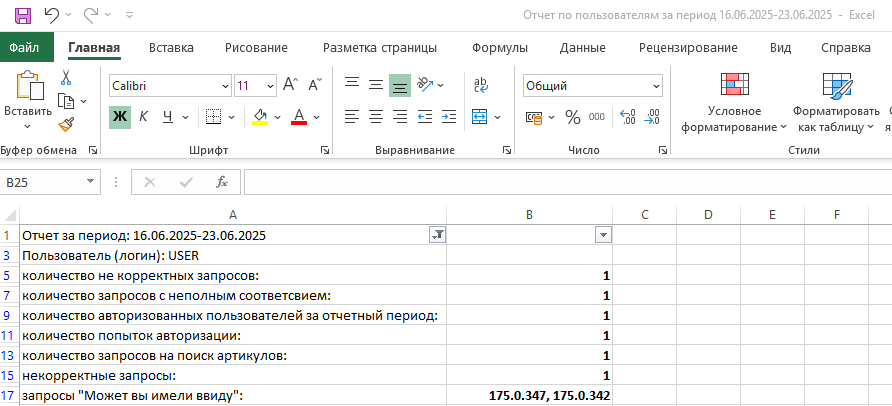
Task: Open Quick Access Toolbar customize menu
Action: coord(129,15)
